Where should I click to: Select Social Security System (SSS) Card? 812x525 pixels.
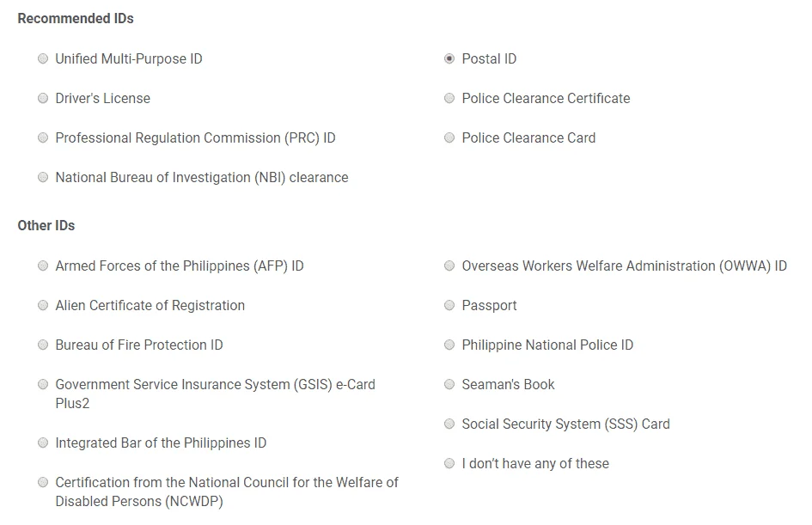[x=449, y=424]
